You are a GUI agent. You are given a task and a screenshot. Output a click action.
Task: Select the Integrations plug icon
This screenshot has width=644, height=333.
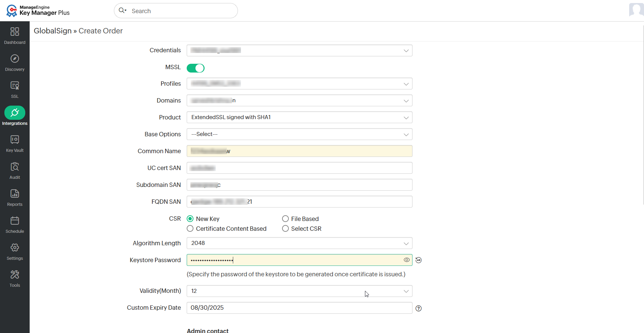tap(15, 113)
